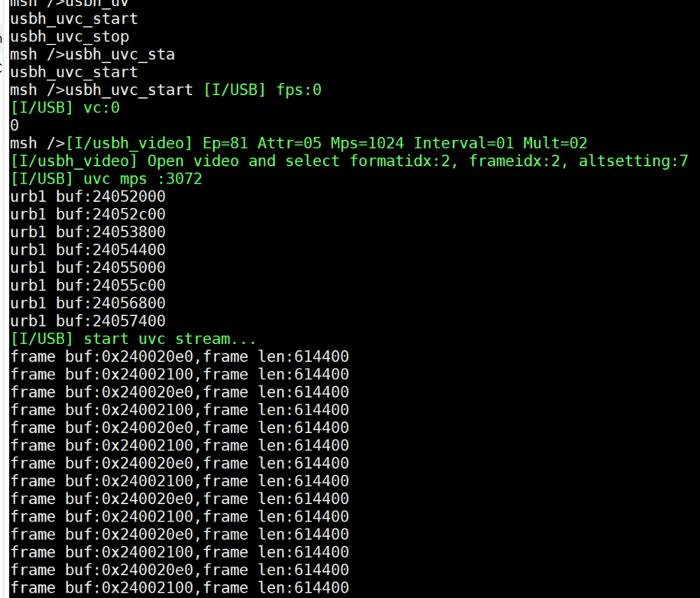This screenshot has height=598, width=700.
Task: Click the lone '0' output line
Action: click(x=15, y=125)
